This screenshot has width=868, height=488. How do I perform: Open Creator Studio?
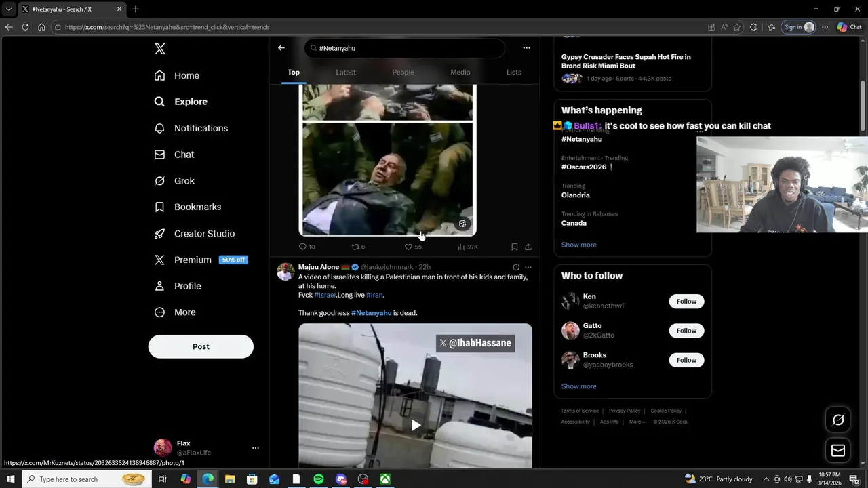194,233
